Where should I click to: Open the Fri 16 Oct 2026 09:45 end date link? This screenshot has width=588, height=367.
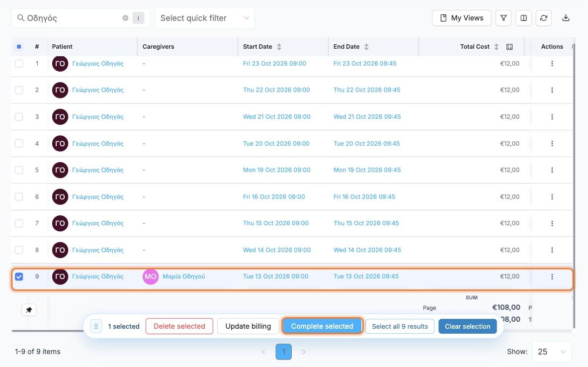(364, 196)
